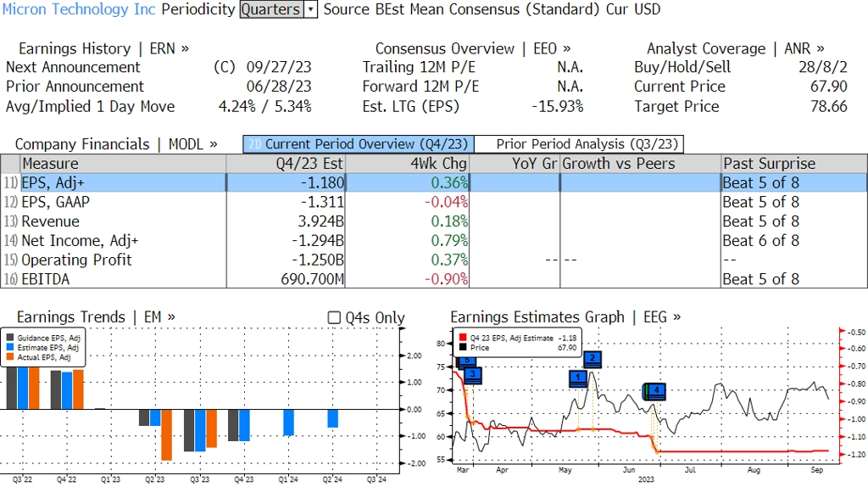
Task: Click the Growth vs Peers column header
Action: [641, 164]
